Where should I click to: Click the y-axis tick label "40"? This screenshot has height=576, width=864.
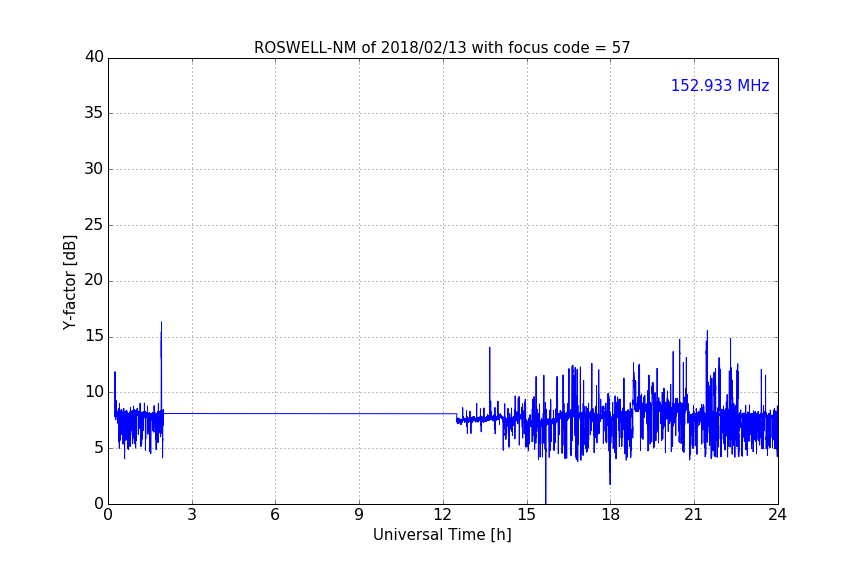[94, 57]
